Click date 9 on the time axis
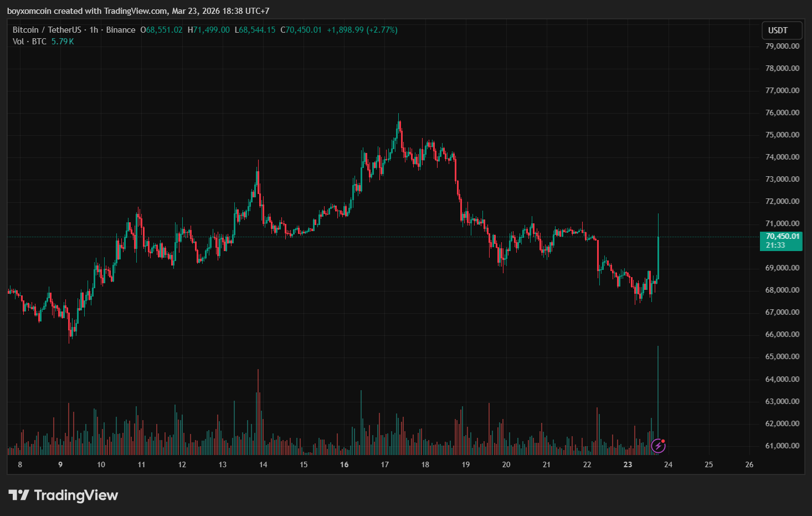The width and height of the screenshot is (812, 516). [x=60, y=464]
